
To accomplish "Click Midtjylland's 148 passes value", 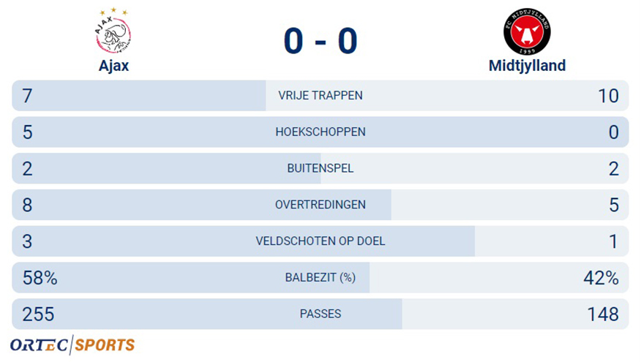I will tap(602, 314).
